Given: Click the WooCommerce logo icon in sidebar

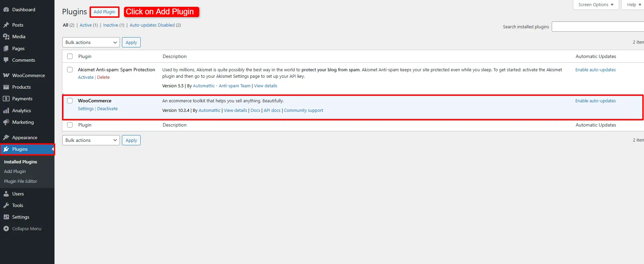Looking at the screenshot, I should (6, 75).
